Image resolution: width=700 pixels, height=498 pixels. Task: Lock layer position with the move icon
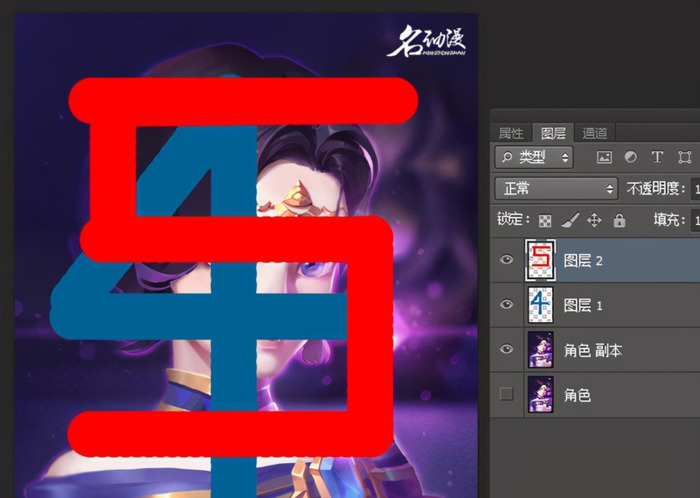(594, 220)
